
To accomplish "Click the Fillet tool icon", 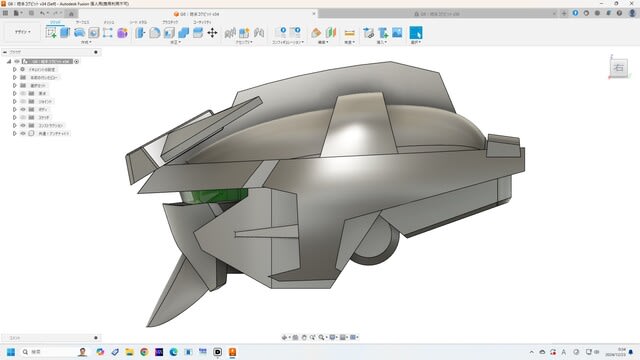I will (155, 33).
